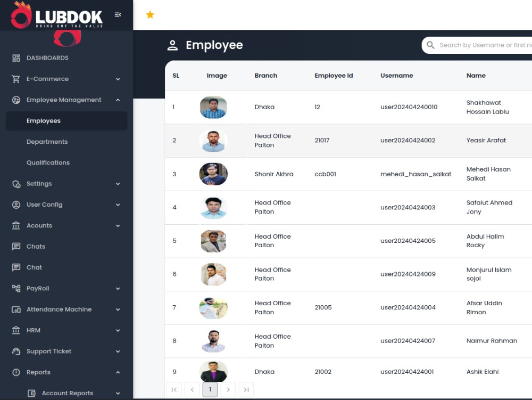Click the search magnifier icon
The height and width of the screenshot is (400, 532).
[x=430, y=45]
